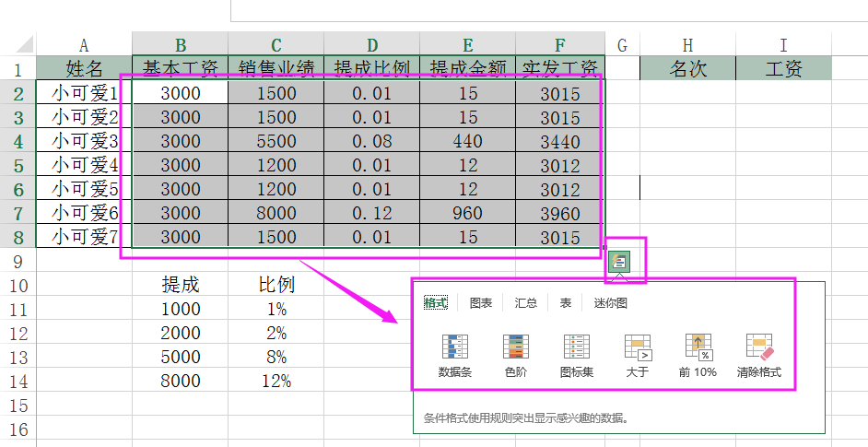Select actual pay cell 3440
The height and width of the screenshot is (447, 868).
pyautogui.click(x=560, y=141)
